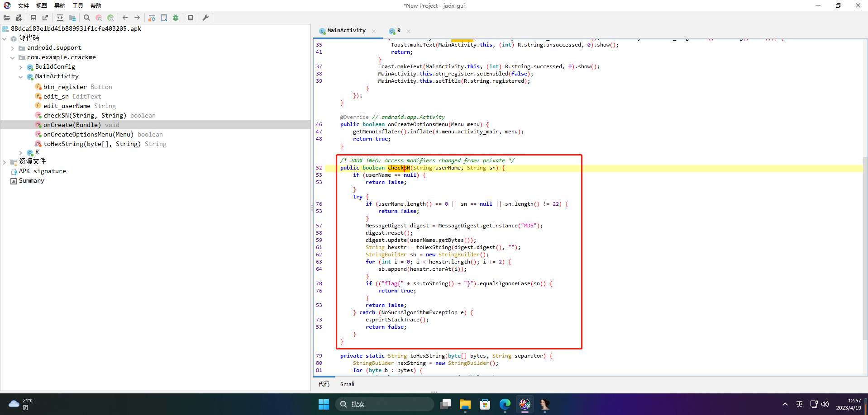Image resolution: width=868 pixels, height=415 pixels.
Task: Click the Export project arrow icon
Action: 45,18
